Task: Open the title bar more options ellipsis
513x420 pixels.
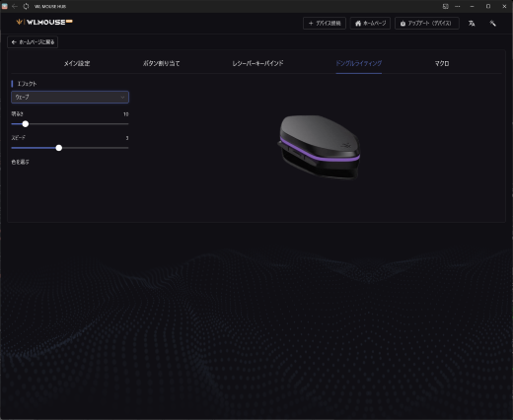Action: [458, 6]
